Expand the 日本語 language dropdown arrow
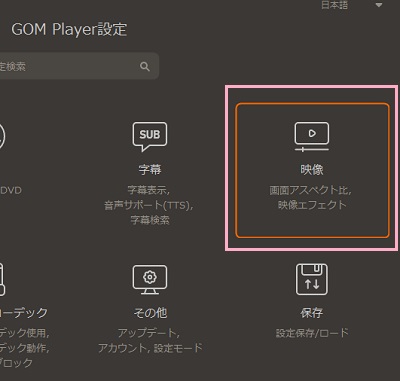The height and width of the screenshot is (381, 400). pyautogui.click(x=379, y=5)
